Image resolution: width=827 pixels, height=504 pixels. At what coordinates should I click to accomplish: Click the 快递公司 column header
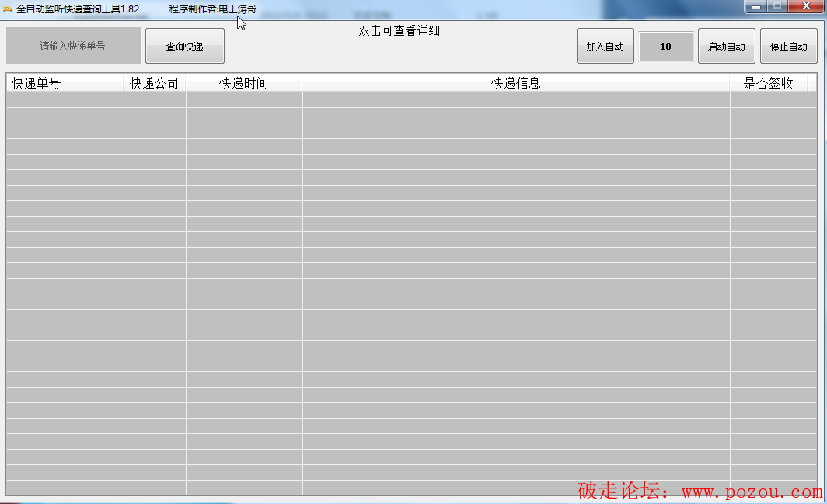155,83
